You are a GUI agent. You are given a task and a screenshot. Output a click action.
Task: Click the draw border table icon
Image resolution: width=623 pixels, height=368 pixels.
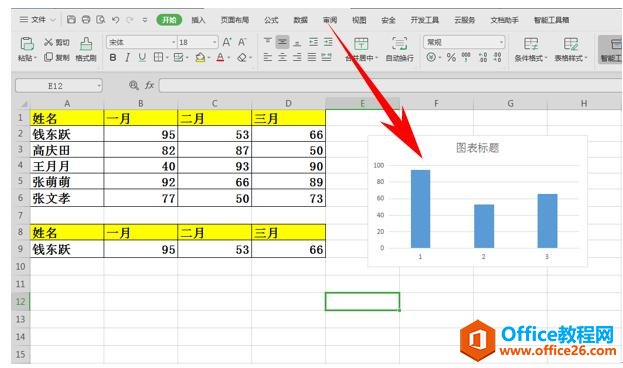click(178, 58)
